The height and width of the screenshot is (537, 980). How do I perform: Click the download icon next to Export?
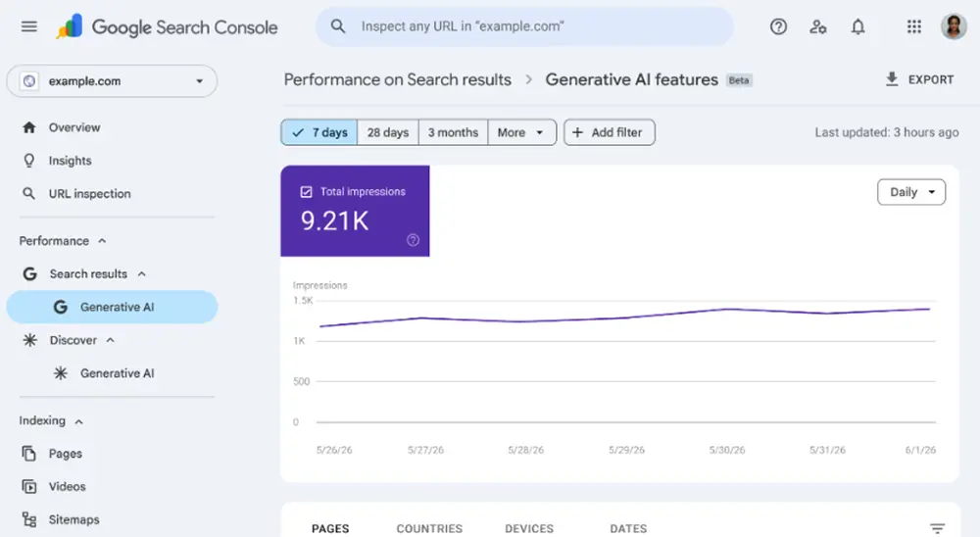892,79
